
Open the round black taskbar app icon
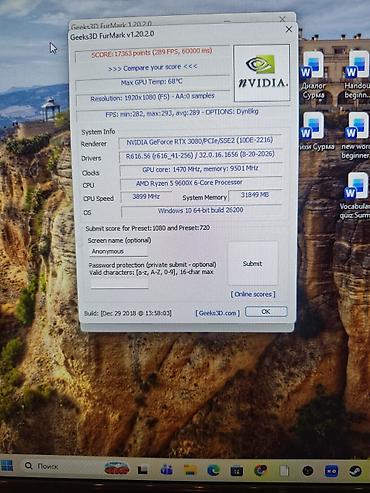(308, 471)
